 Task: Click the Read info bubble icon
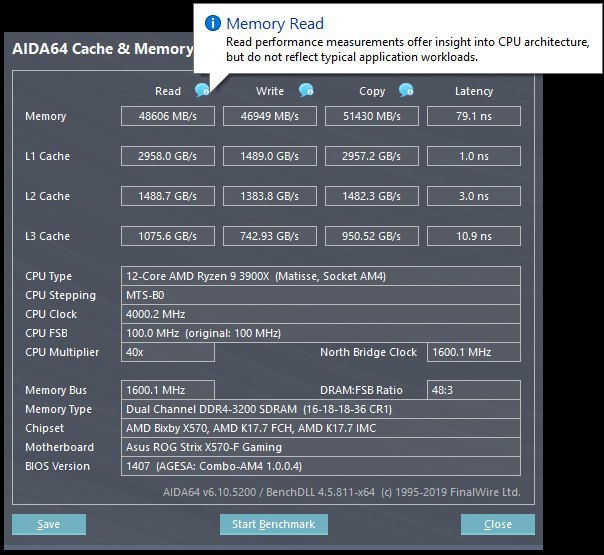coord(202,91)
